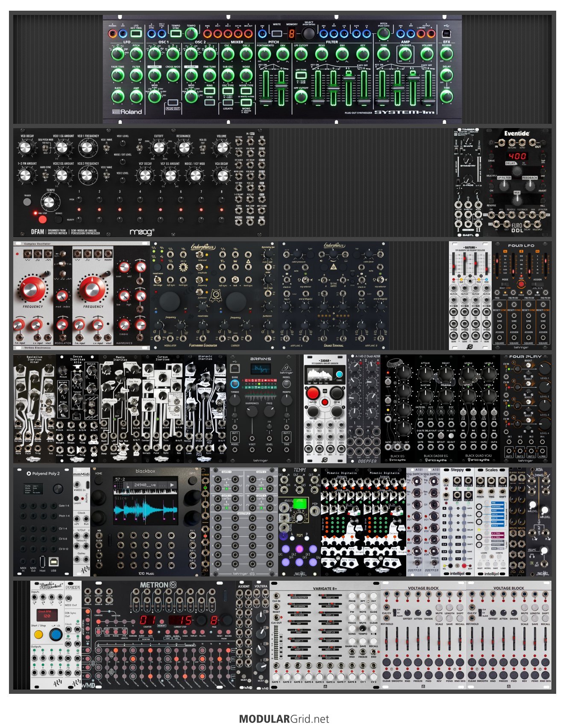Screen dimensions: 569x728
Task: Click the TEMPO knob on the Moog DFAM
Action: pyautogui.click(x=50, y=202)
